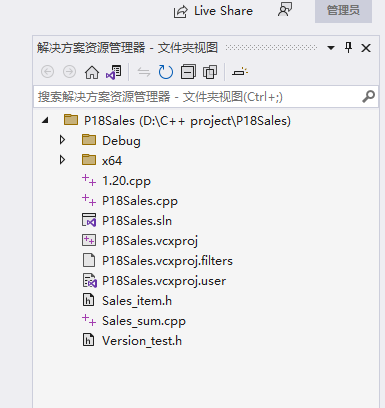This screenshot has height=408, width=385.
Task: Select file P18Sales.cpp
Action: click(140, 201)
